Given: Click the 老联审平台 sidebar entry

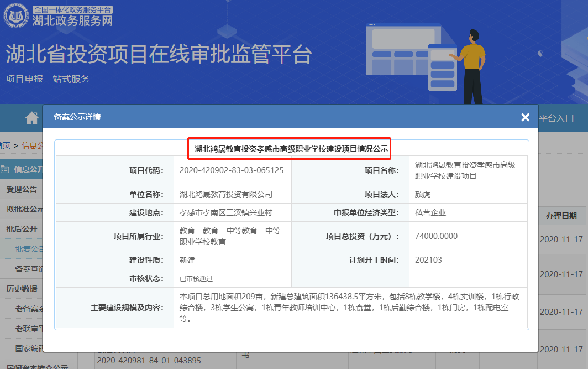Looking at the screenshot, I should coord(29,329).
